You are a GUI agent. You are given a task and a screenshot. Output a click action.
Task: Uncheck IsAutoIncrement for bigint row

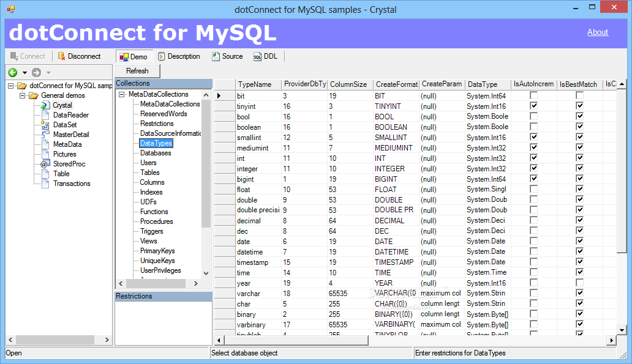[x=533, y=179]
